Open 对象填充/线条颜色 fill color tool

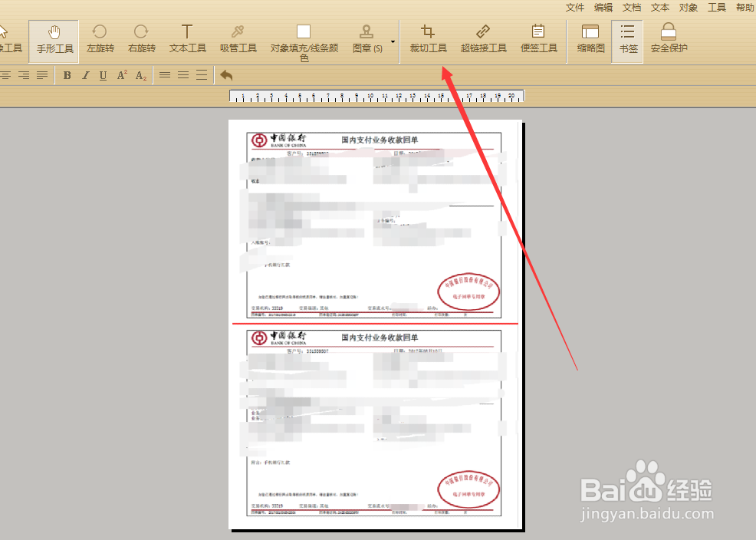pos(304,44)
